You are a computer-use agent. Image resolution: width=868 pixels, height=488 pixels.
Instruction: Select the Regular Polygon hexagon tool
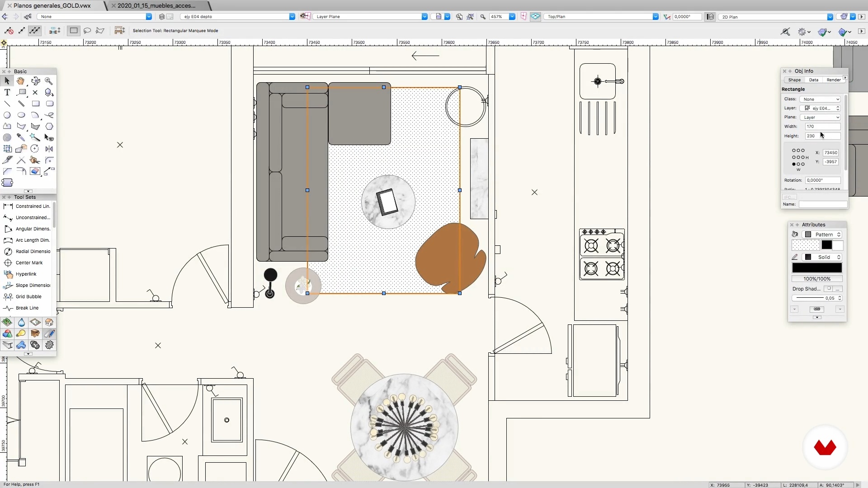49,126
